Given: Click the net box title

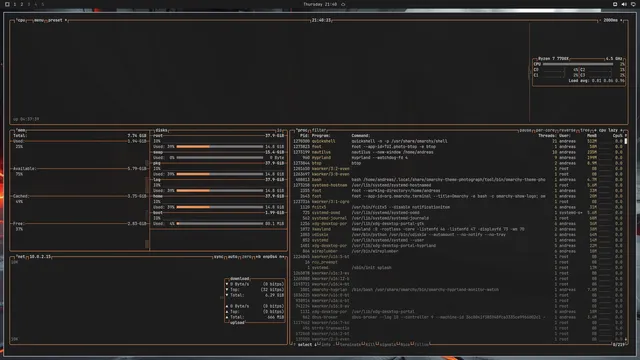Looking at the screenshot, I should 21,257.
